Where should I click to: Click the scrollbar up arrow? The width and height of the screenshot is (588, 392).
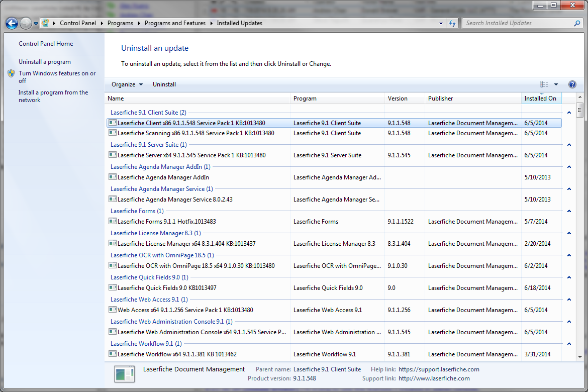pyautogui.click(x=580, y=97)
